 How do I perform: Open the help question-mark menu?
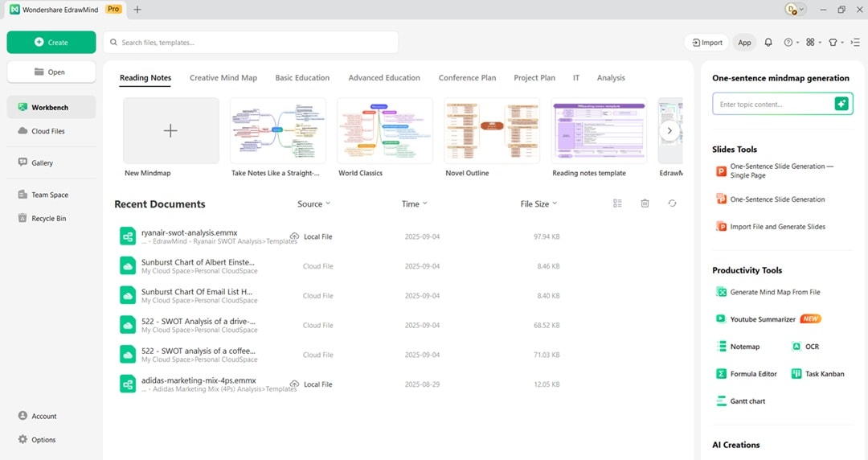(791, 42)
